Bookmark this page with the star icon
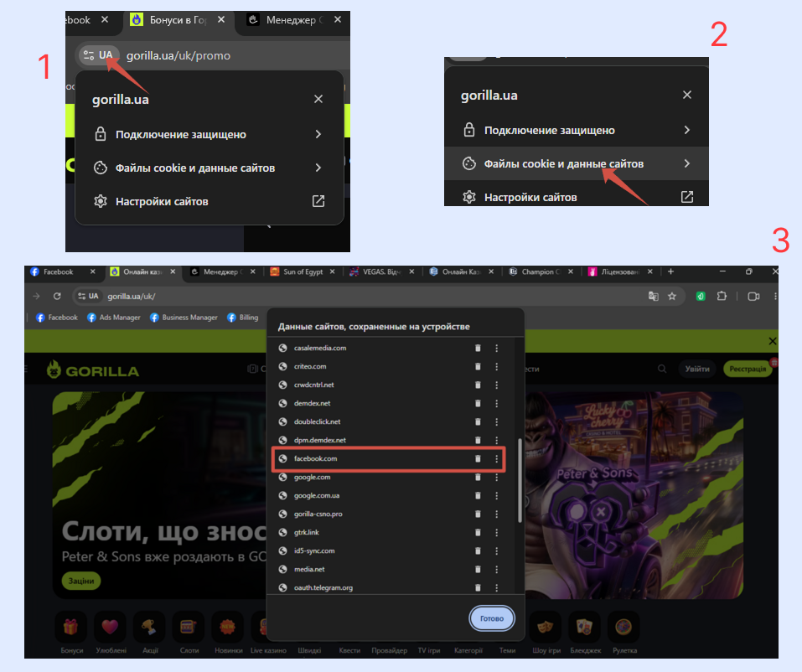Image resolution: width=802 pixels, height=672 pixels. click(672, 296)
